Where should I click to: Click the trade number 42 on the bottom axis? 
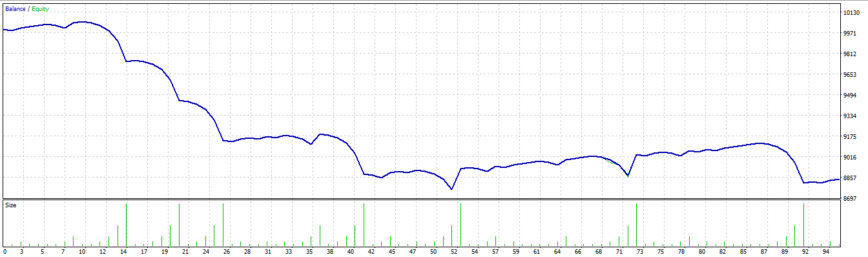372,251
